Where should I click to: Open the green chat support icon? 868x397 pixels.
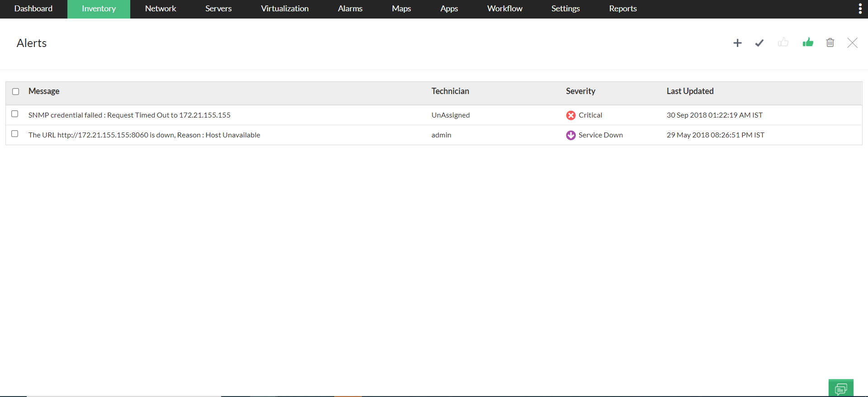pyautogui.click(x=841, y=388)
